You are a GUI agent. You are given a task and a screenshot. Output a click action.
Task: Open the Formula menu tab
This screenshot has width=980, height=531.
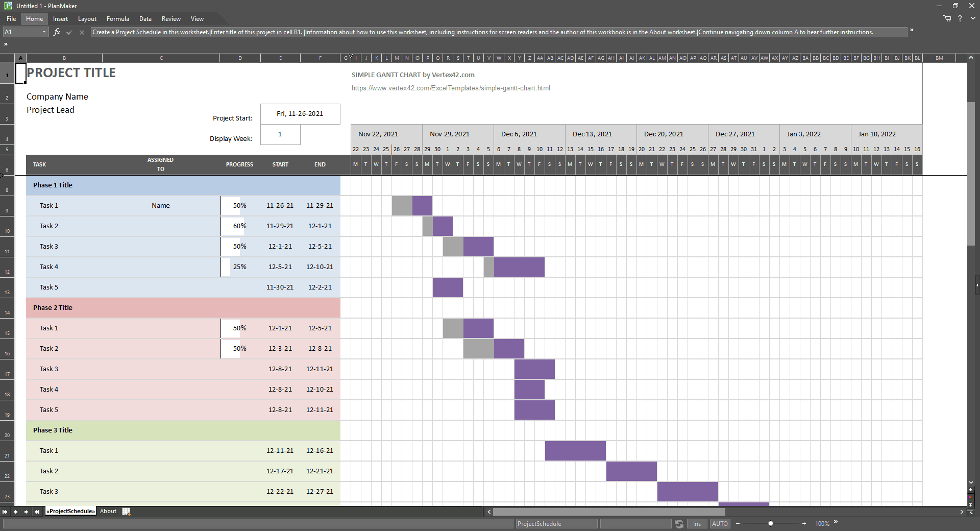(x=117, y=19)
